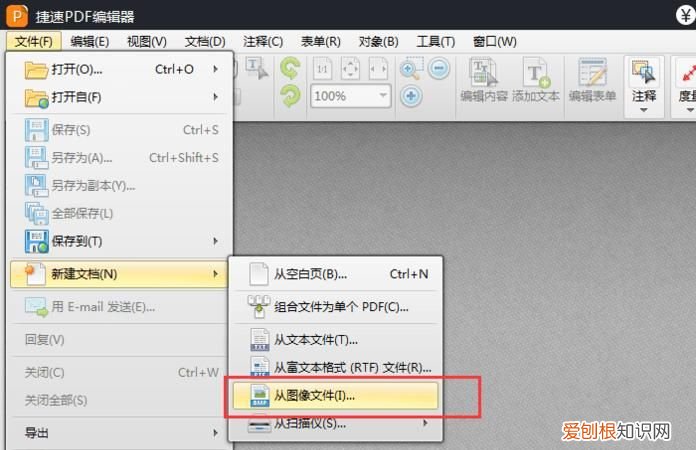Open the 编辑(E) menu
Screen dimensions: 696x450
(x=89, y=41)
